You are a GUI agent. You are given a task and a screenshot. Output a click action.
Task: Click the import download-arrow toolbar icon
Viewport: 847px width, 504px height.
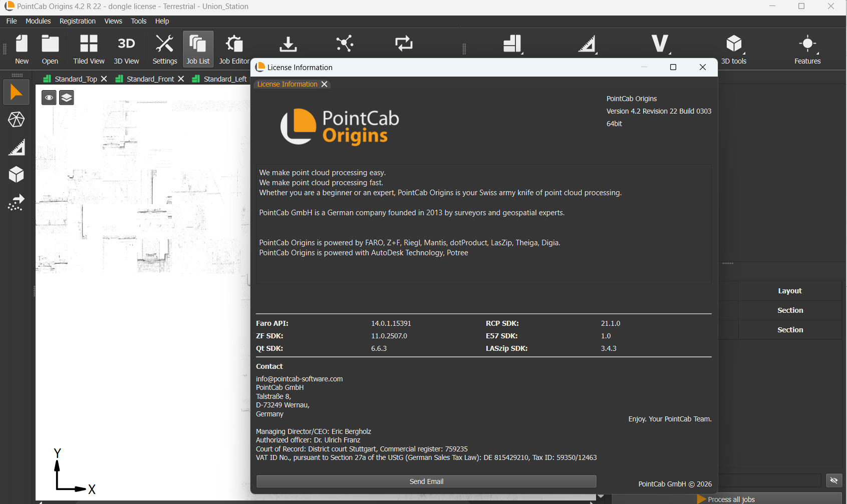click(288, 44)
